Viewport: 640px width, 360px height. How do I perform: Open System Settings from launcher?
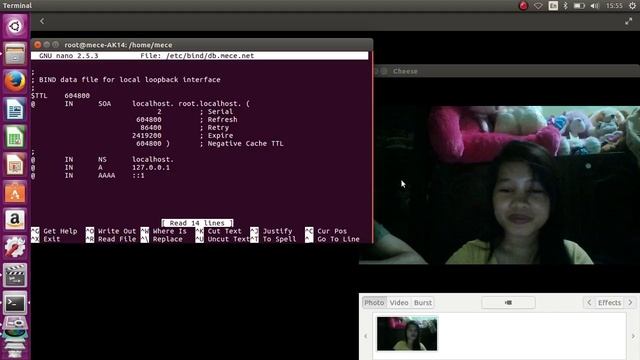15,247
